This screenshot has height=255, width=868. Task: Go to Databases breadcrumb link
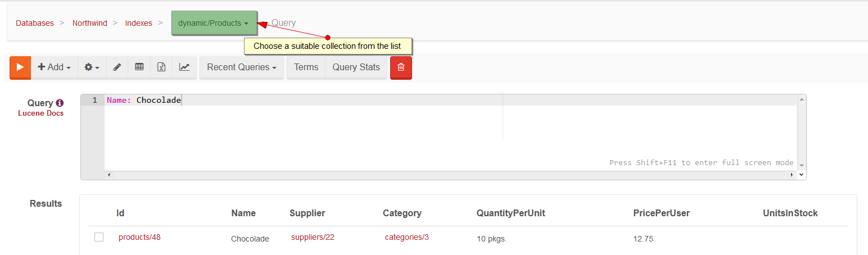[x=35, y=23]
